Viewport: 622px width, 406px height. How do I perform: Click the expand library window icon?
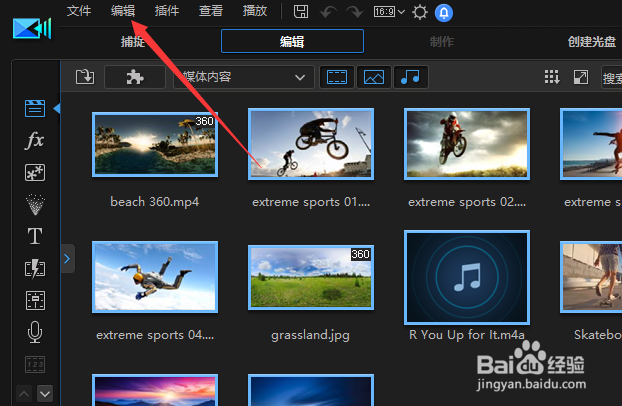click(581, 77)
